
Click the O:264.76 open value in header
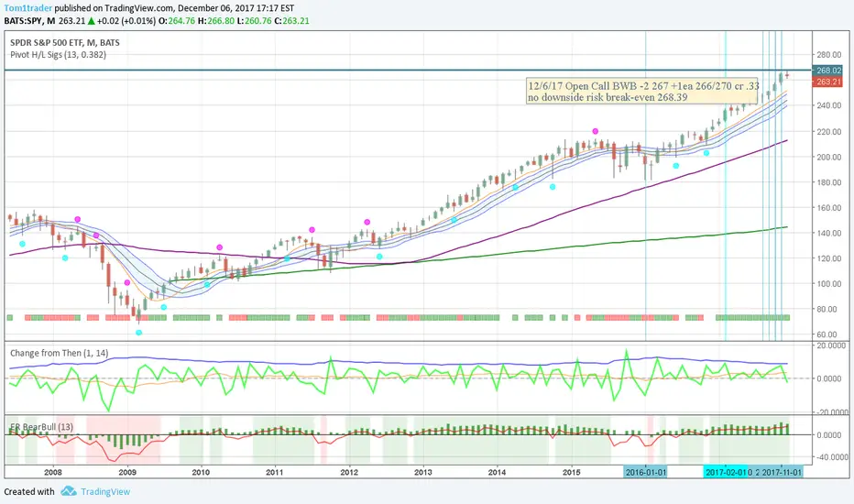pyautogui.click(x=177, y=21)
